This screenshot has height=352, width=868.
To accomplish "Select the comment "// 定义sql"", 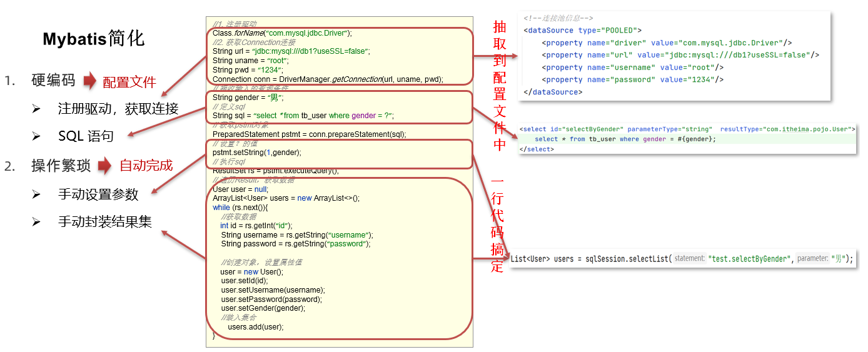I will 228,107.
